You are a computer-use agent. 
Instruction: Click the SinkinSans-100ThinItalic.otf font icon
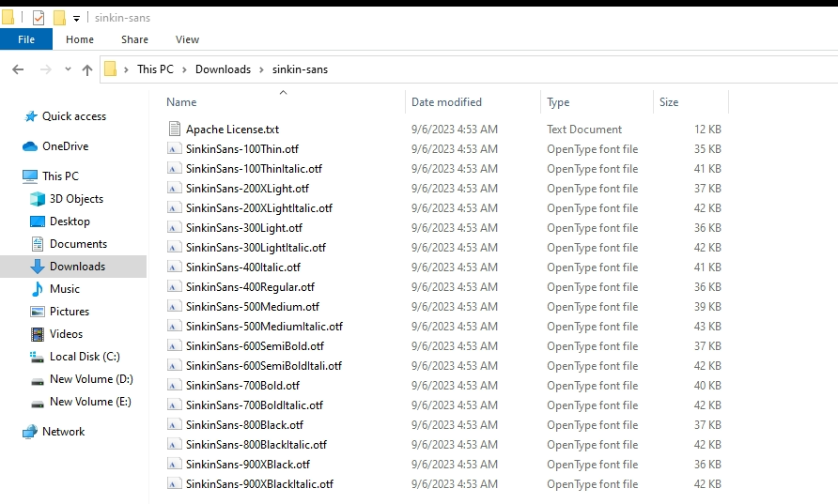click(174, 169)
